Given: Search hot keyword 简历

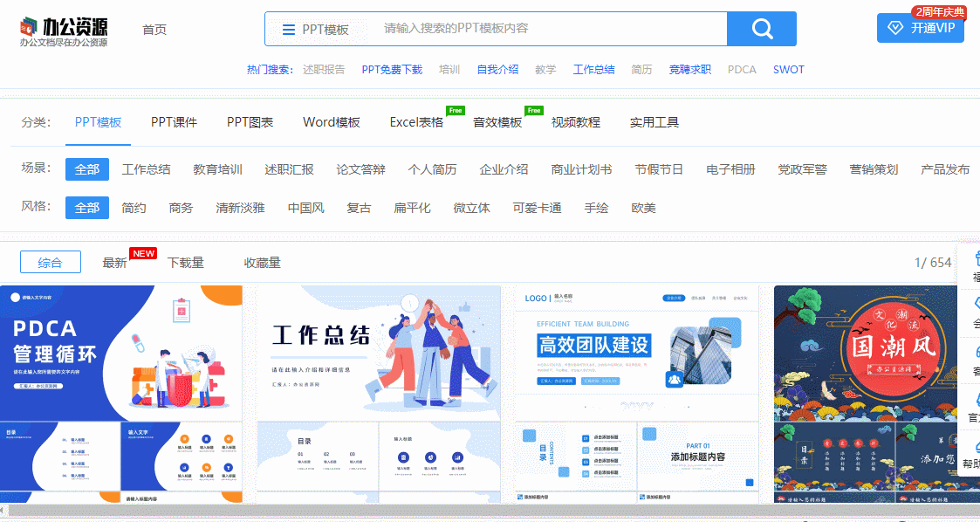Looking at the screenshot, I should click(641, 69).
